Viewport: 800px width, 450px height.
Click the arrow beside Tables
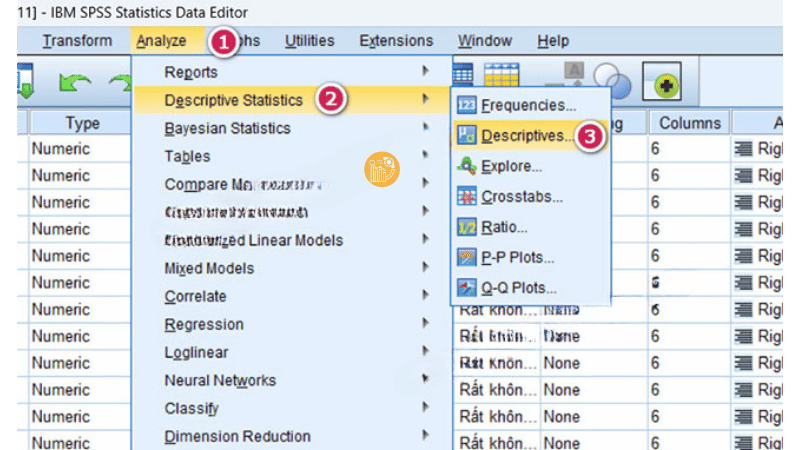point(425,155)
